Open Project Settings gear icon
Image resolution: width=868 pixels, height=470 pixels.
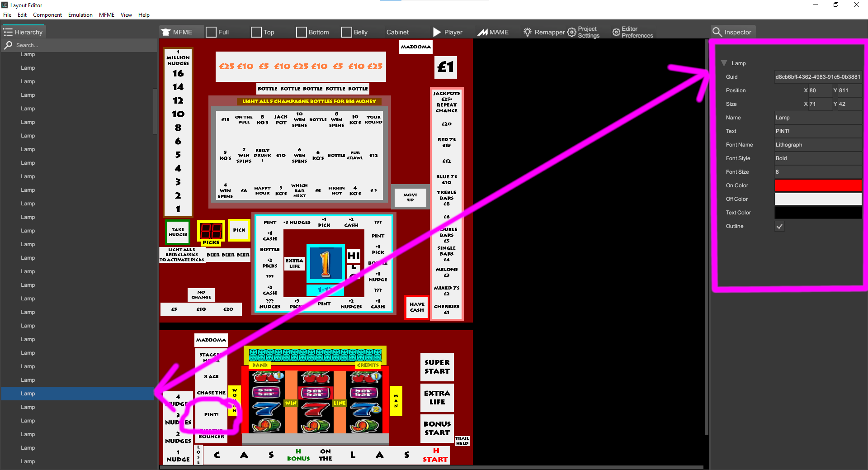572,32
